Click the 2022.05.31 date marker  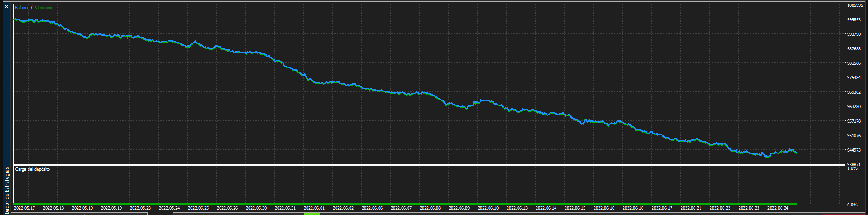coord(285,208)
